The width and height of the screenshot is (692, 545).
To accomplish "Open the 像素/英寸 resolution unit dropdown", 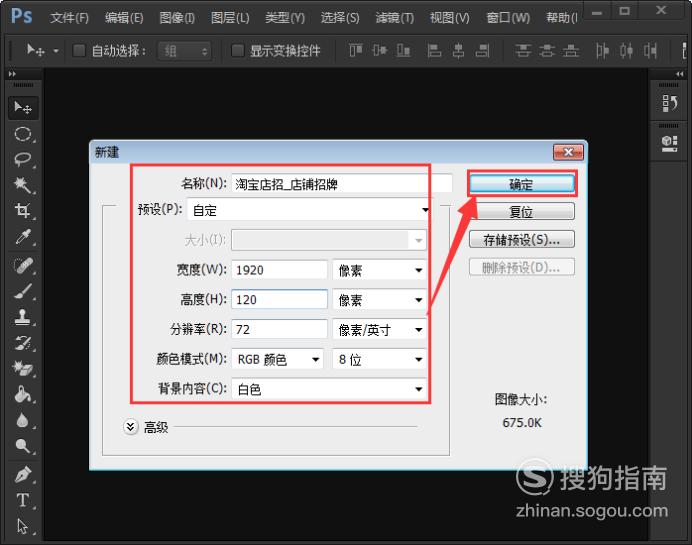I will click(x=380, y=330).
